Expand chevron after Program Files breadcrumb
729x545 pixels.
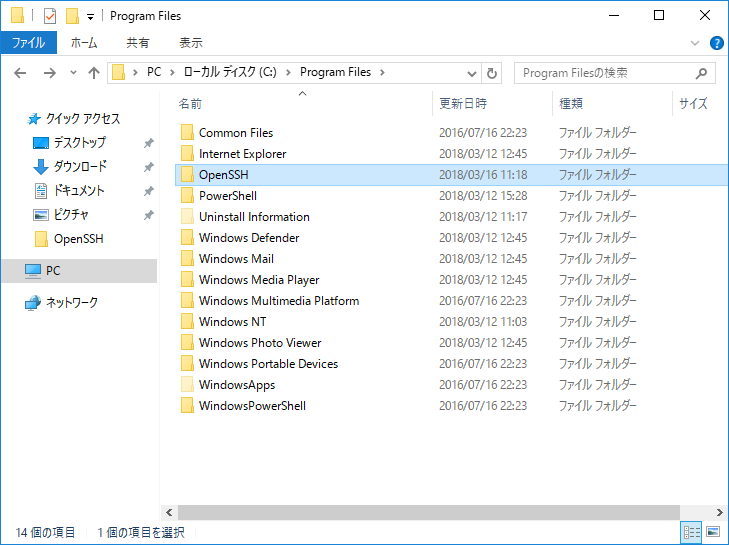[382, 73]
